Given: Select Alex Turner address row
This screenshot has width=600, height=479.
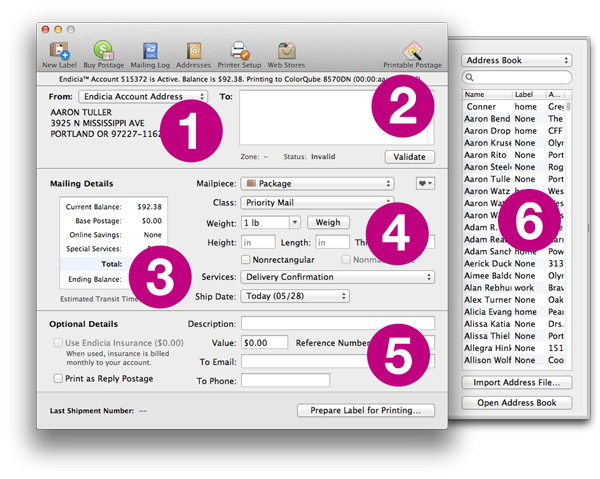Looking at the screenshot, I should tap(514, 300).
